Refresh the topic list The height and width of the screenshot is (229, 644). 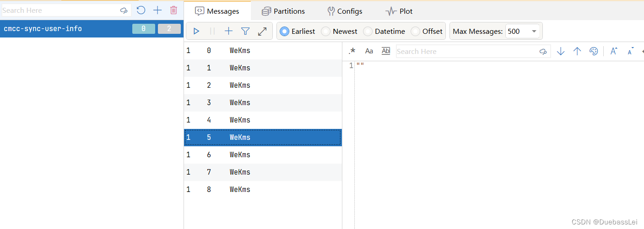(x=141, y=10)
